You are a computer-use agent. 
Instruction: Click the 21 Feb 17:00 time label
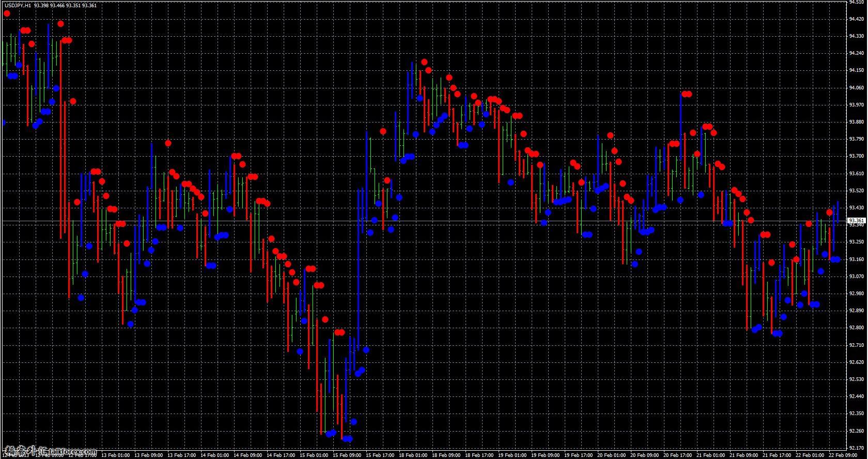pyautogui.click(x=777, y=455)
